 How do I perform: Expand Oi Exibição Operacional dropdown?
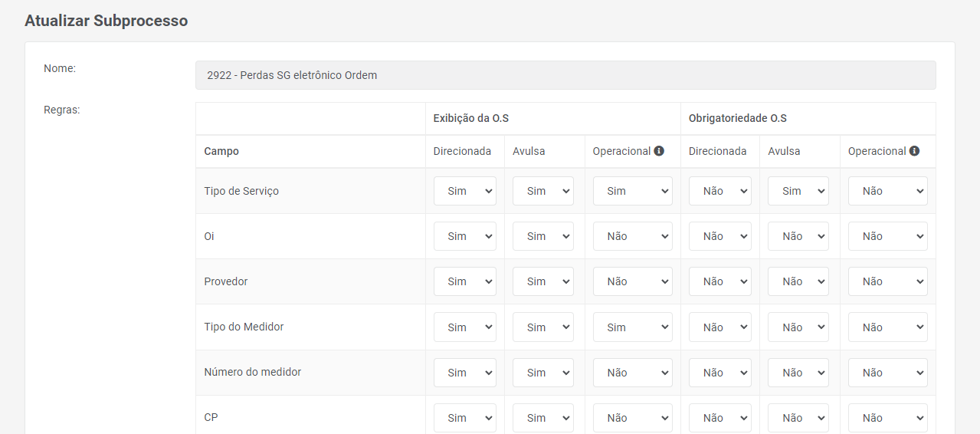[632, 236]
